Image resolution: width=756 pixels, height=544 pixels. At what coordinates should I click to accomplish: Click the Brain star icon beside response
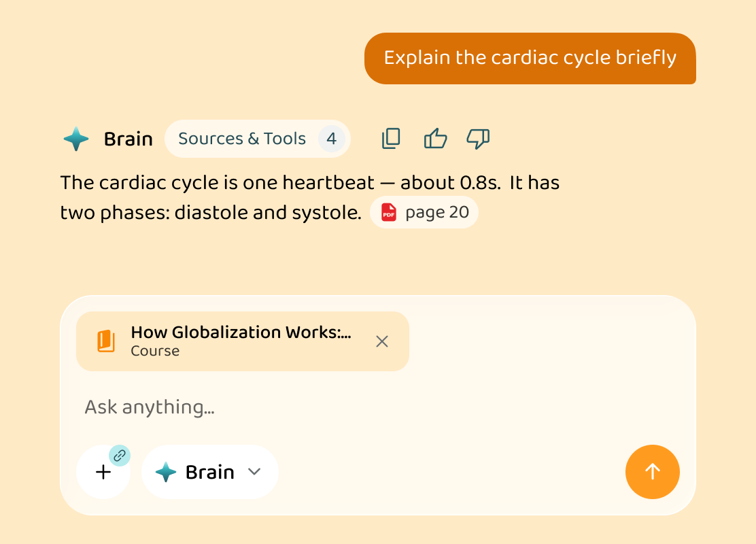[x=76, y=139]
